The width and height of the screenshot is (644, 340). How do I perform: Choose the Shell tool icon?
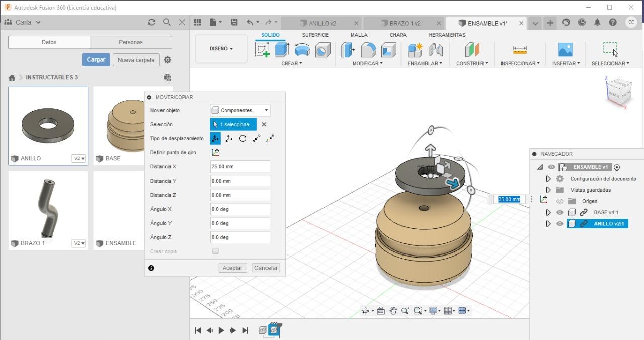point(388,50)
